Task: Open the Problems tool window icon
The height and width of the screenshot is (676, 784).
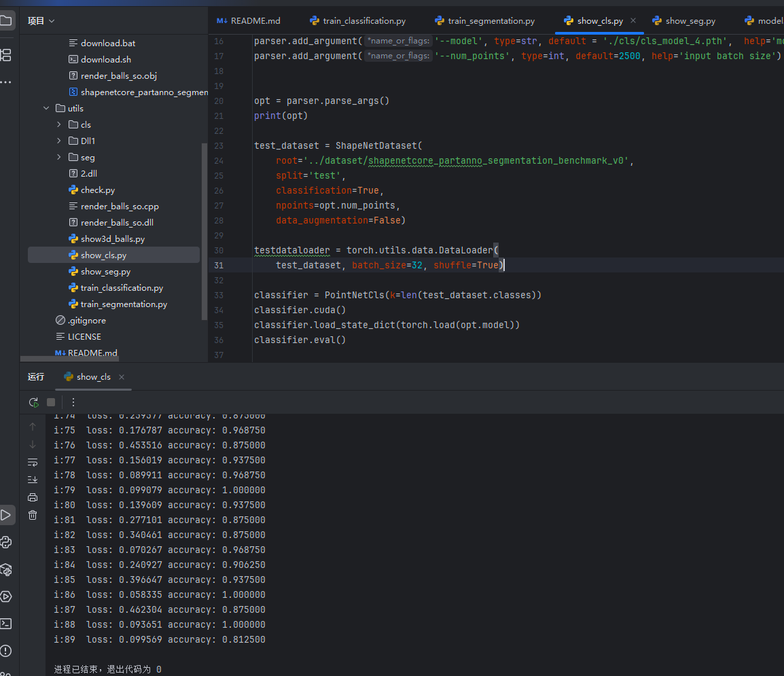Action: (6, 650)
